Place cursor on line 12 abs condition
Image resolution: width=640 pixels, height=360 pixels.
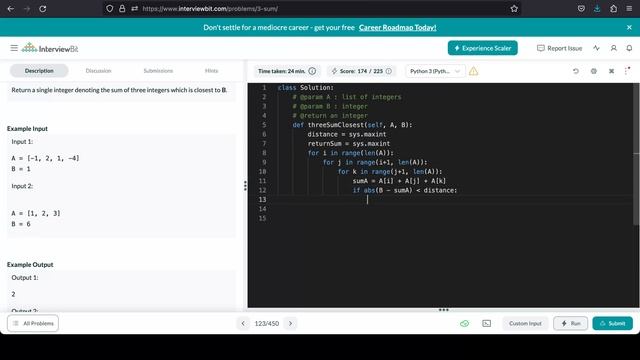pyautogui.click(x=405, y=190)
